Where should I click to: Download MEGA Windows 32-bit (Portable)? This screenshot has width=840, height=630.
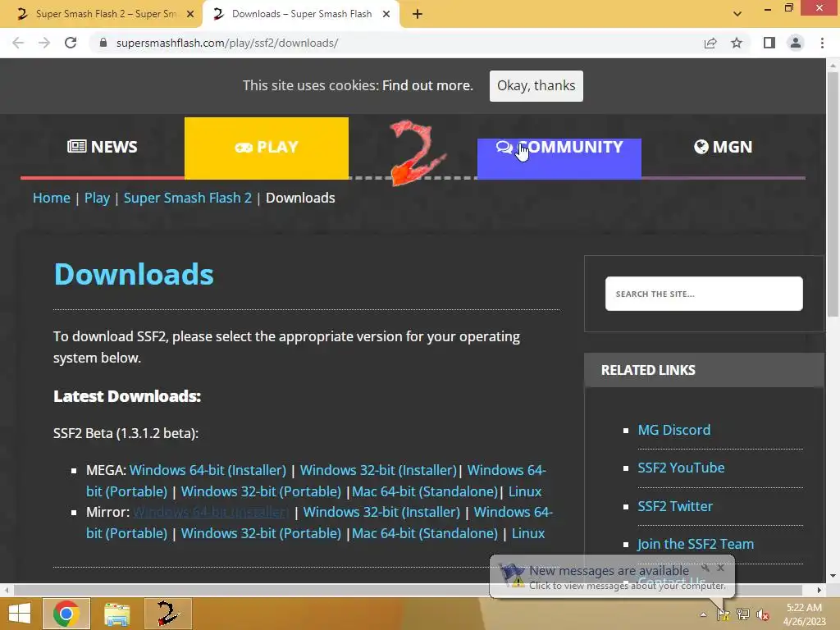pos(261,492)
